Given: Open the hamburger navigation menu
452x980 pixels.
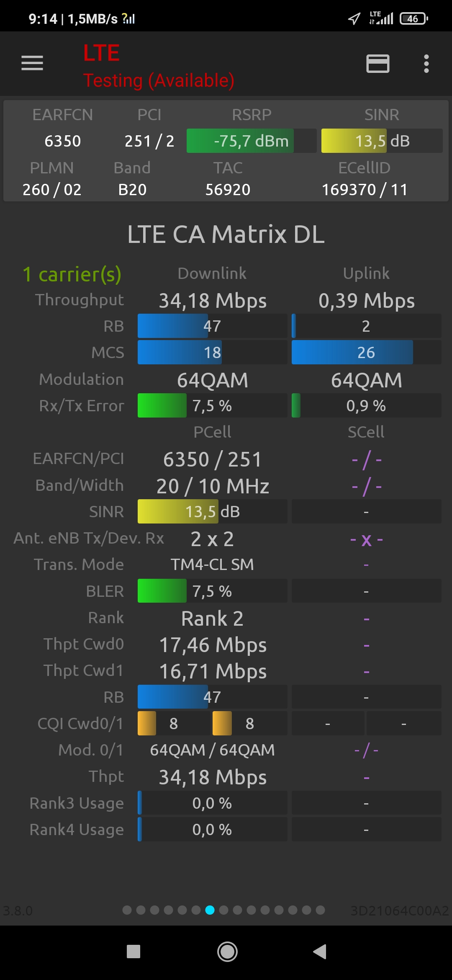Looking at the screenshot, I should point(32,63).
